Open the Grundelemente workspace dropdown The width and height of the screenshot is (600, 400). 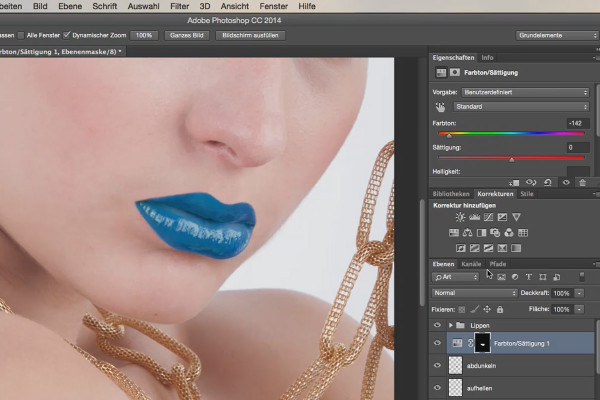557,35
